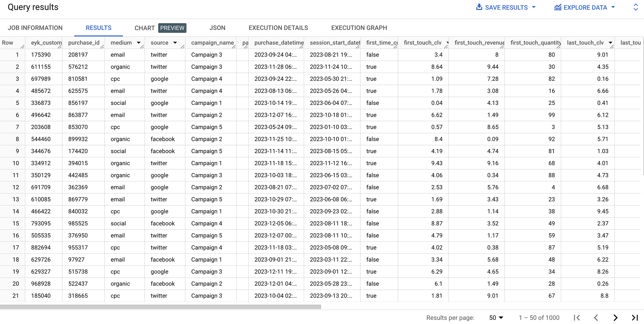Image resolution: width=644 pixels, height=324 pixels.
Task: Go to the previous results page
Action: point(596,318)
